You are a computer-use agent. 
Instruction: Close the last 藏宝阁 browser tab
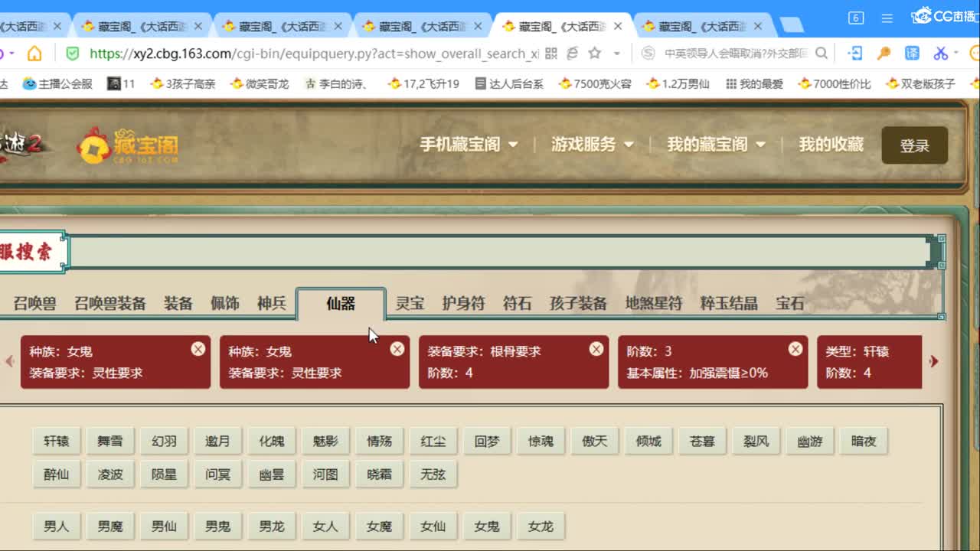click(x=758, y=26)
